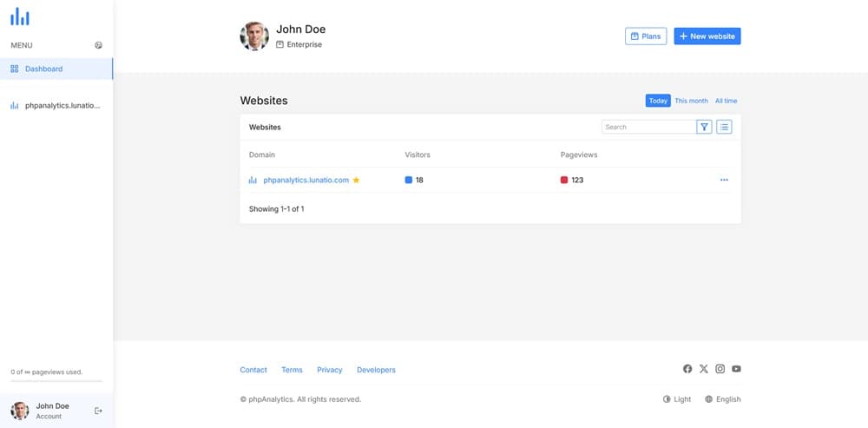Click the Search websites input field

(x=648, y=127)
